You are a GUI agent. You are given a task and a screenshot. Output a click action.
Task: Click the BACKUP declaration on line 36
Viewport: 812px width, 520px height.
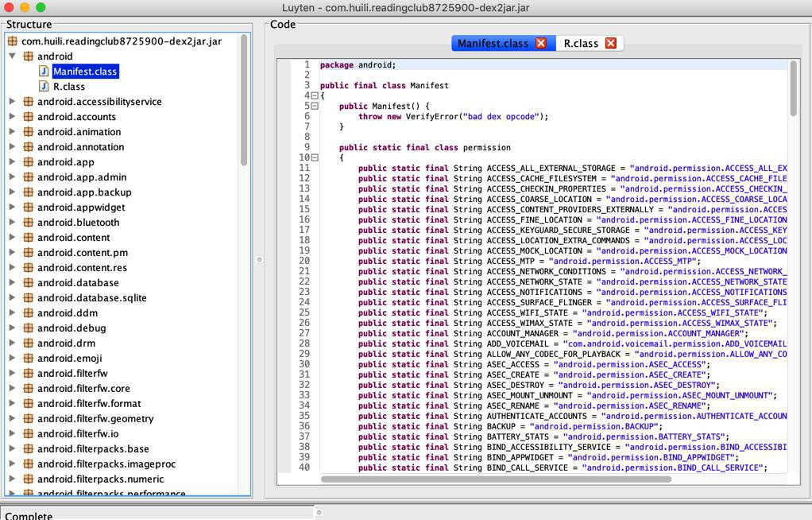[x=510, y=427]
